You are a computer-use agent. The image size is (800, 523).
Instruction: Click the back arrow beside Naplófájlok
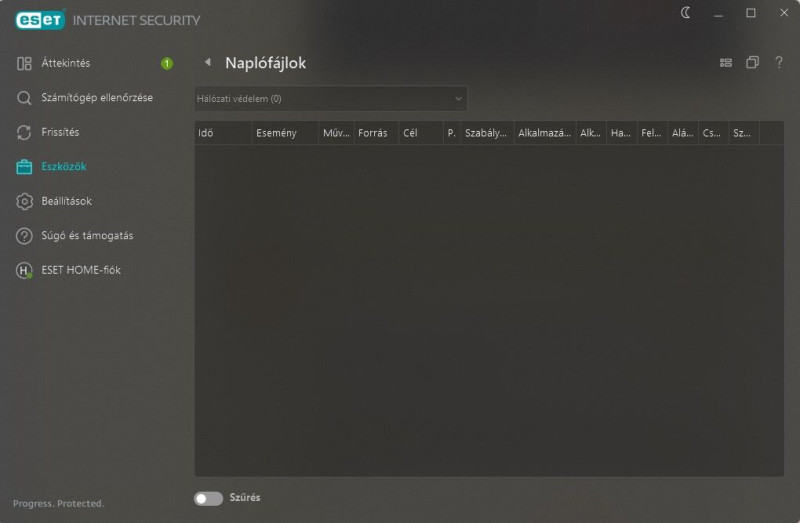pyautogui.click(x=208, y=62)
